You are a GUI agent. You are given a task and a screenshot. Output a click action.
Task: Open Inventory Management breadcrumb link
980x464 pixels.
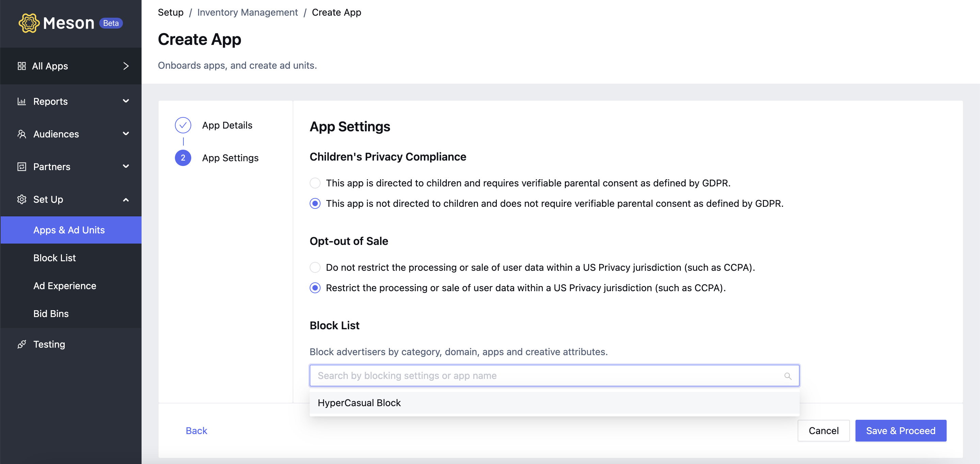247,12
